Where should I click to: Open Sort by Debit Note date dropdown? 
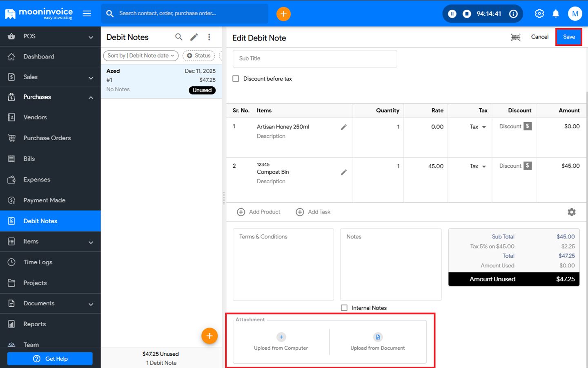[140, 56]
